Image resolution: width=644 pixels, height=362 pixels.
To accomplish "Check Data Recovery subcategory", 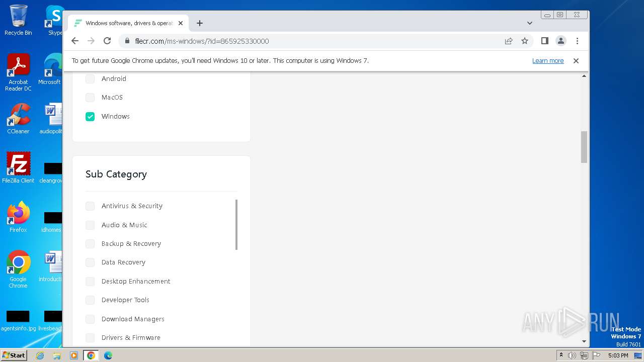I will 90,262.
